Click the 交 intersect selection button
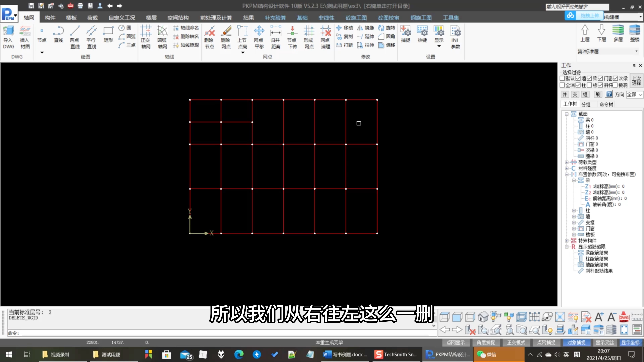644x362 pixels. [575, 94]
